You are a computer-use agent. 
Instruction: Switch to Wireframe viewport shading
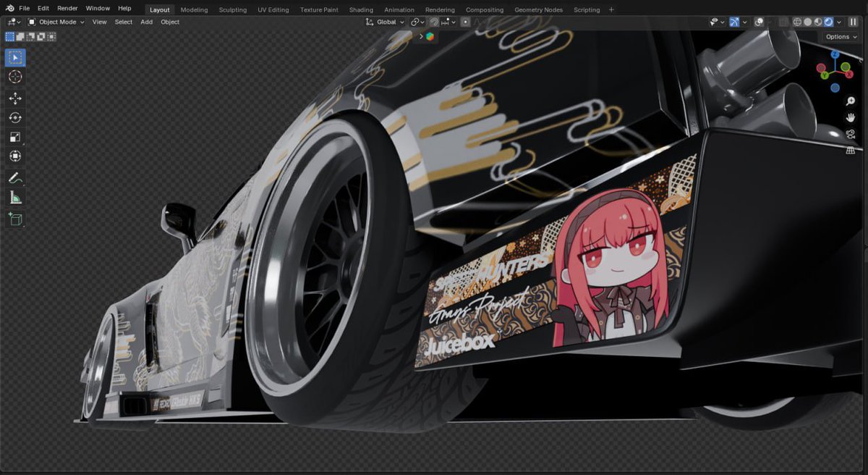pos(797,22)
